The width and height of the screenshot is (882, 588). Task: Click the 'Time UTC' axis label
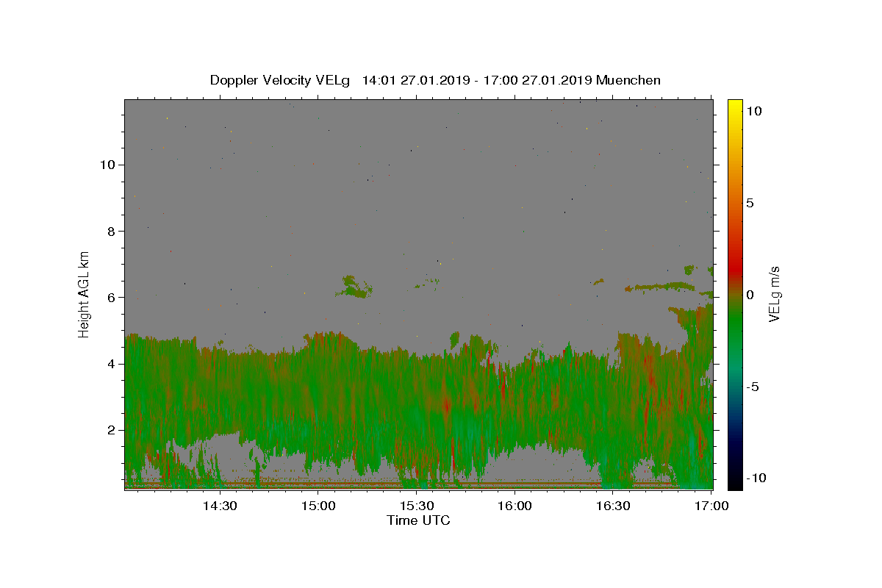click(418, 520)
